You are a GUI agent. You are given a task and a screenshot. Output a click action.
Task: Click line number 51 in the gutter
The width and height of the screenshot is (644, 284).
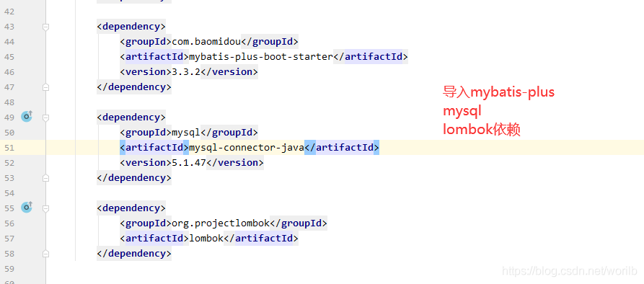tap(9, 148)
